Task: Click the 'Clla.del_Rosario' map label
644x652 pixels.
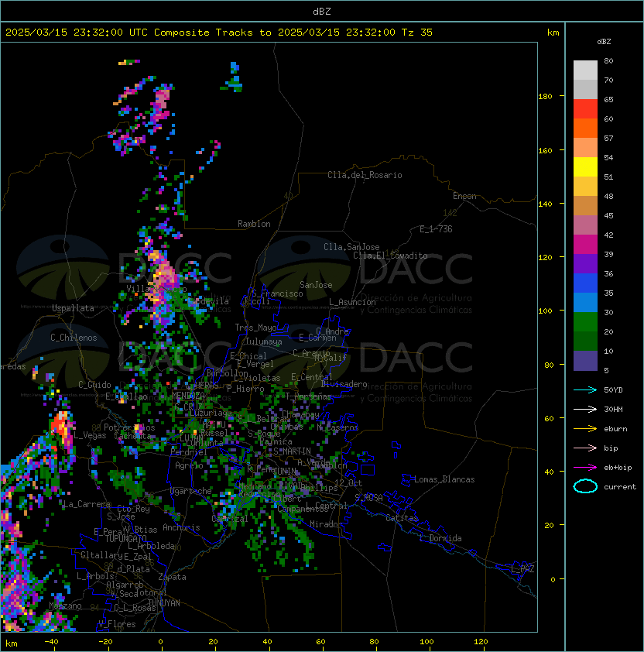Action: [x=365, y=175]
